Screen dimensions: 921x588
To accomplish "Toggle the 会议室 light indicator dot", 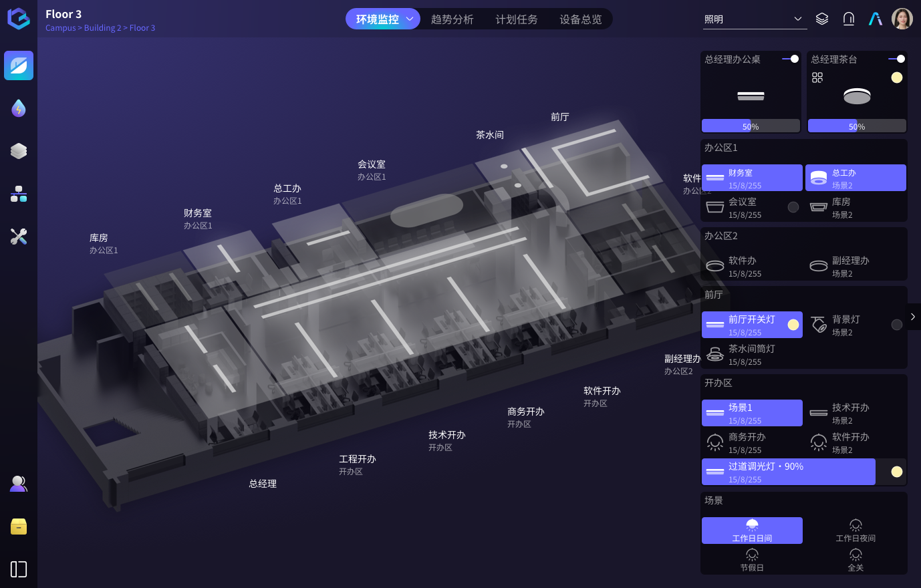I will point(793,207).
